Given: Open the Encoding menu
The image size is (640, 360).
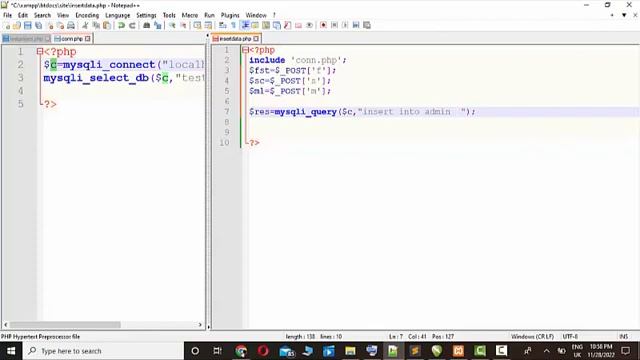Looking at the screenshot, I should [87, 15].
